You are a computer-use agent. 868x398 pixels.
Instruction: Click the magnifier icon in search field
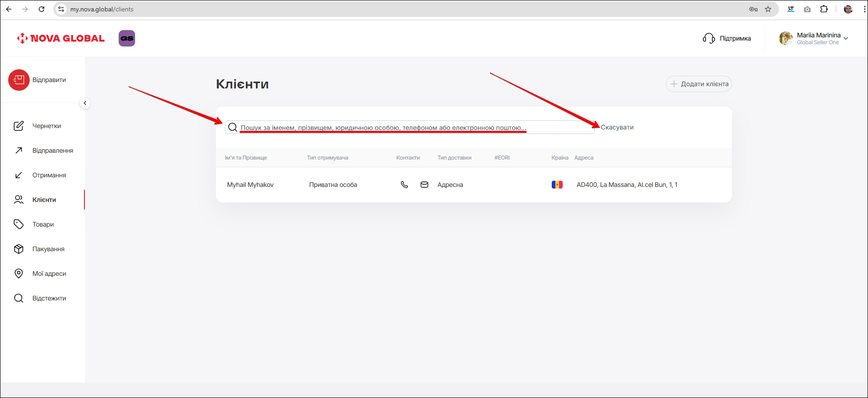pyautogui.click(x=233, y=128)
